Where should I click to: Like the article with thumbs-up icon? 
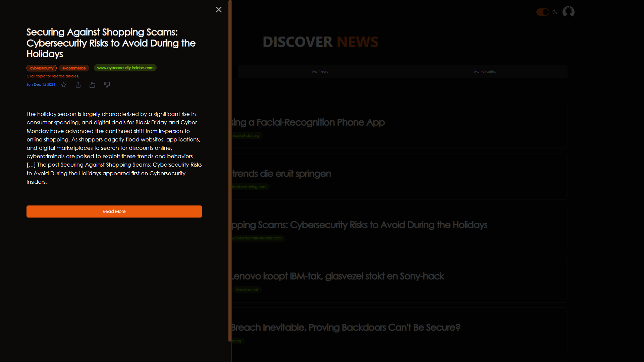point(93,85)
